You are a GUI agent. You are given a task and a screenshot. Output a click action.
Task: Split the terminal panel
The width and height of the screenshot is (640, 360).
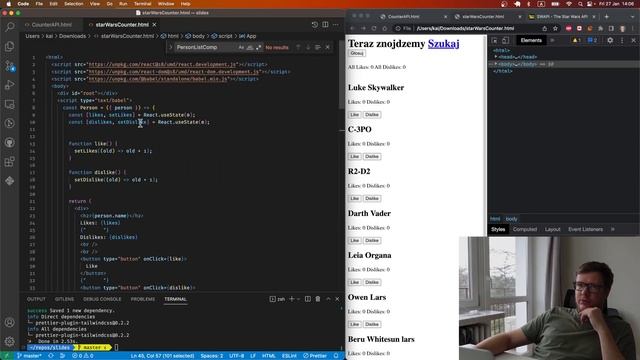click(x=308, y=299)
